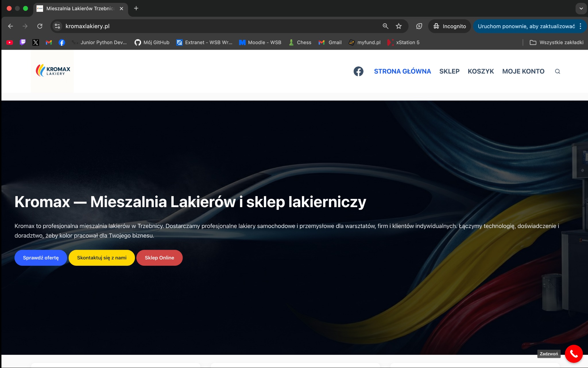Bookmark the page using the star icon
588x368 pixels.
click(398, 26)
